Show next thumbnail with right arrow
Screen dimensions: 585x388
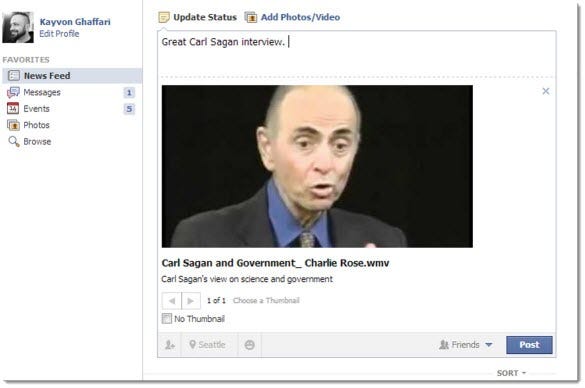click(191, 301)
